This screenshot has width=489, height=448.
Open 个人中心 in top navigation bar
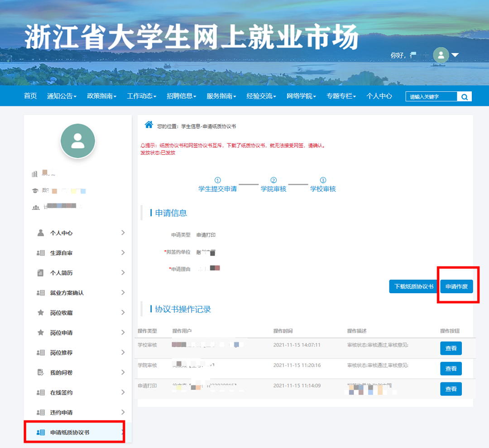(x=379, y=96)
